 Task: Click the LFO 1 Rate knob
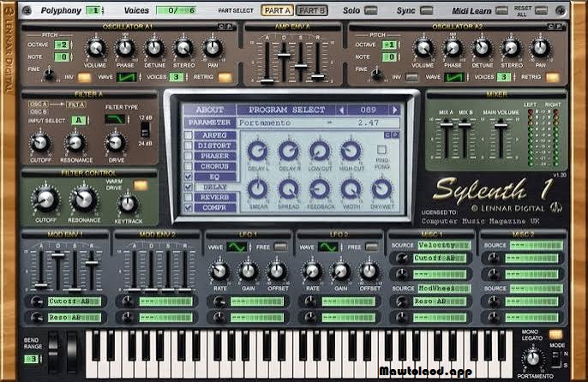[x=219, y=271]
